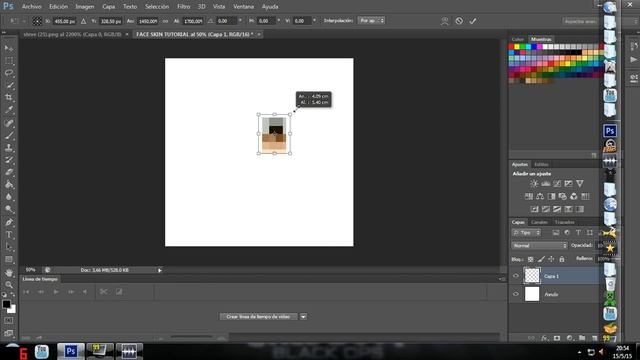Click the foreground color swatch
This screenshot has height=360, width=640.
[6, 304]
